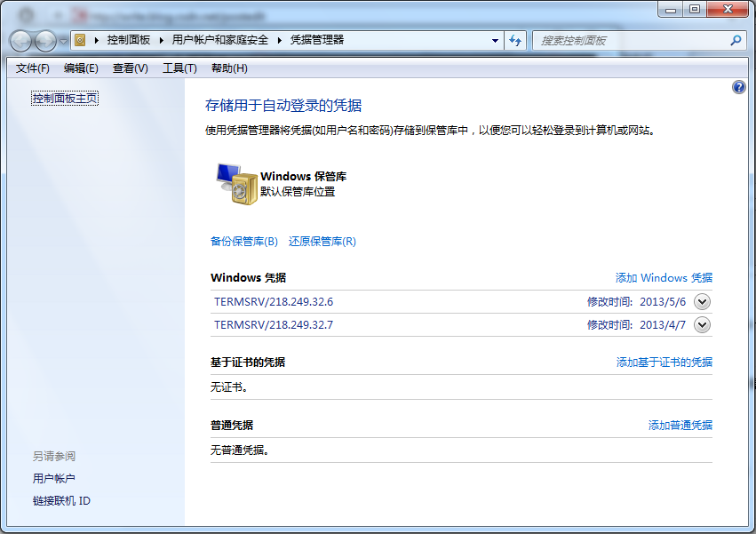This screenshot has width=756, height=534.
Task: Click the Credential Manager address bar icon
Action: (x=80, y=40)
